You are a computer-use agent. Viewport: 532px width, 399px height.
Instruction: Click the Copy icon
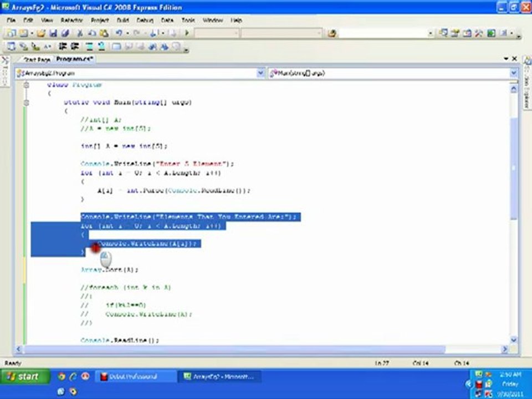(92, 33)
